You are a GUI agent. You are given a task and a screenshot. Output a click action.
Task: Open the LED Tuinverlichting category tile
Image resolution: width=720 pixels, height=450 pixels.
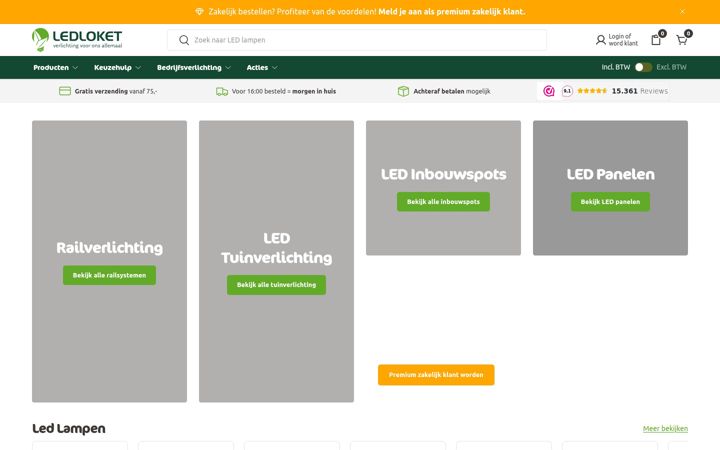(276, 261)
